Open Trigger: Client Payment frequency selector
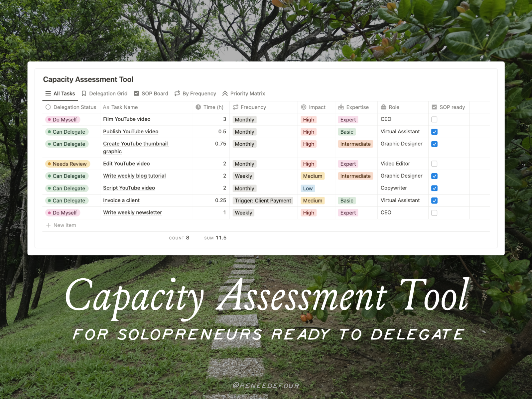 (263, 200)
